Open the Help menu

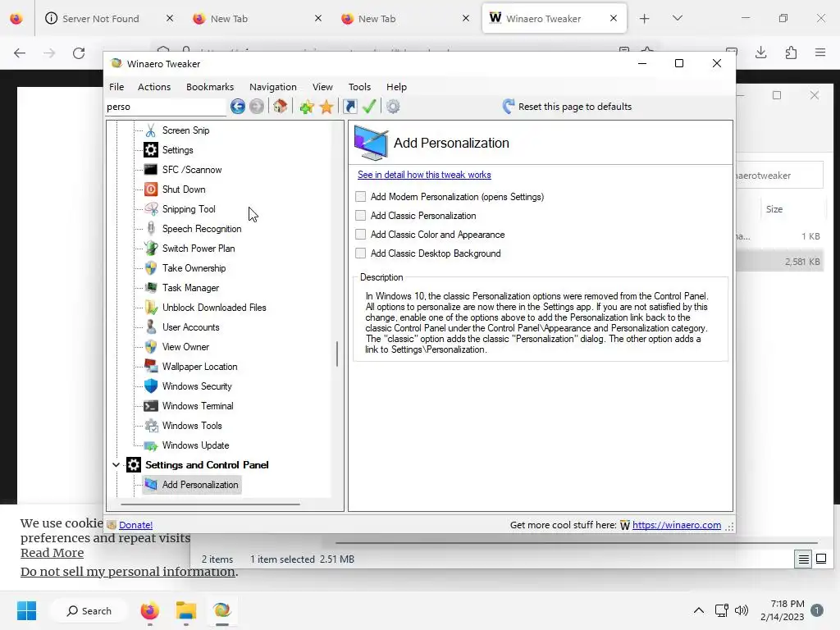(396, 87)
